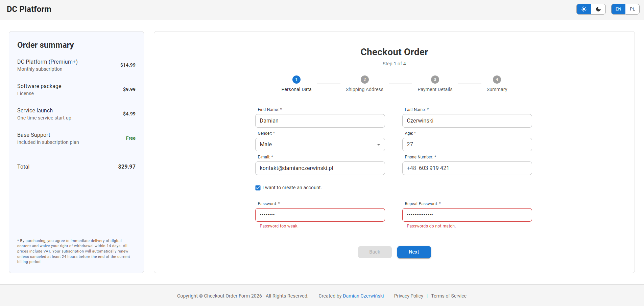Screen dimensions: 644x306
Task: Click the First Name input field
Action: 320,121
